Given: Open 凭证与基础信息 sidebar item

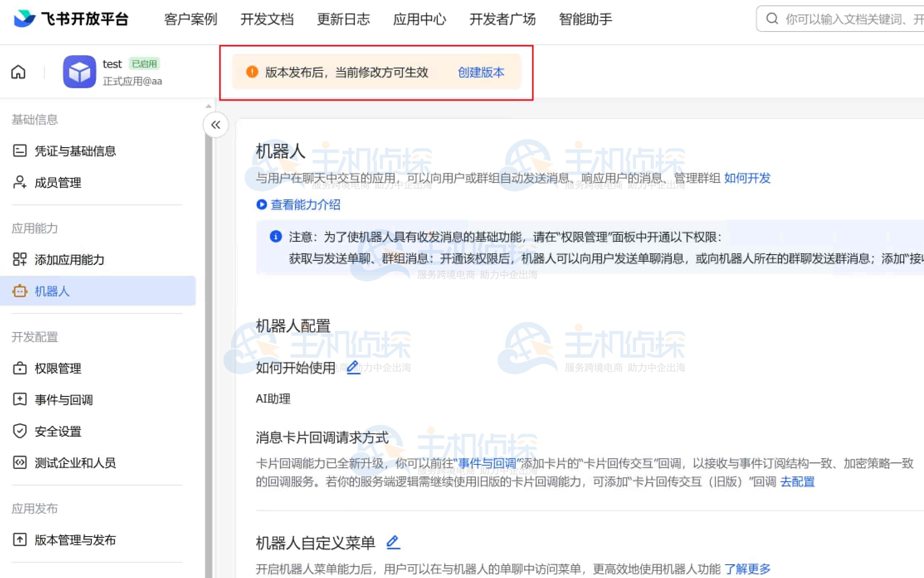Looking at the screenshot, I should point(75,151).
